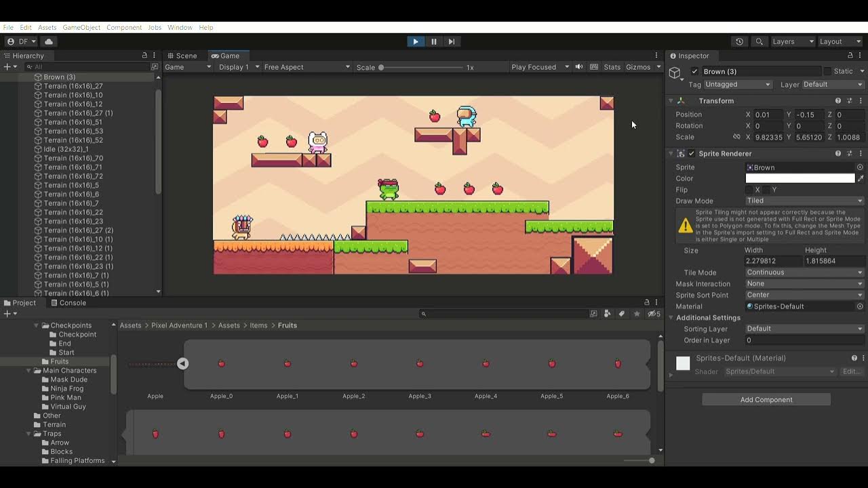The width and height of the screenshot is (868, 488).
Task: Click the Material object picker icon
Action: 860,306
